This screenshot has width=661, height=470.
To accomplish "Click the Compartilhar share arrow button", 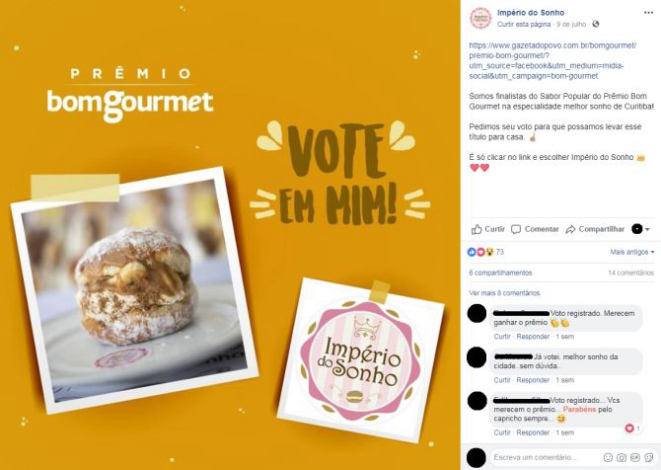I will point(595,229).
